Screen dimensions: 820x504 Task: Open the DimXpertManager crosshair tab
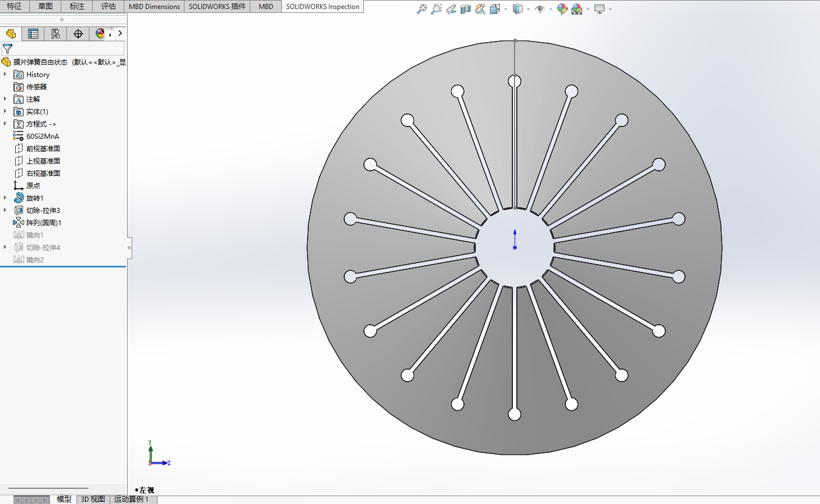(78, 34)
